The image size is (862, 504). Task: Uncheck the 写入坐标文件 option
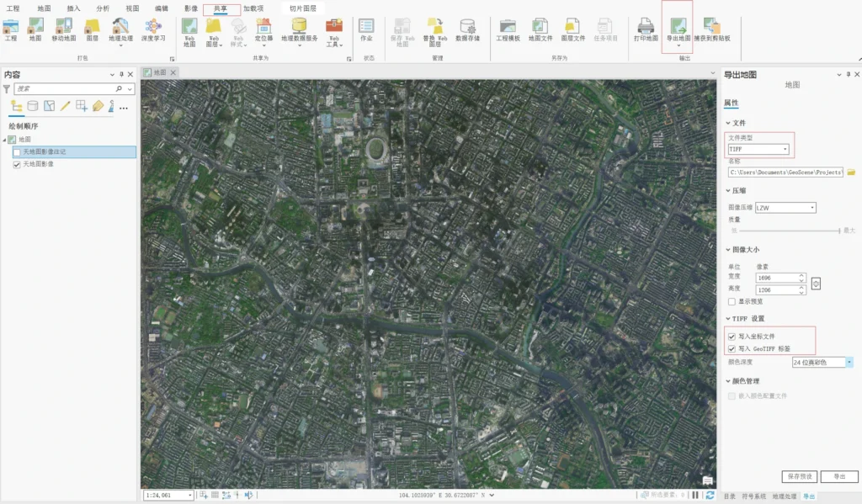(x=731, y=336)
